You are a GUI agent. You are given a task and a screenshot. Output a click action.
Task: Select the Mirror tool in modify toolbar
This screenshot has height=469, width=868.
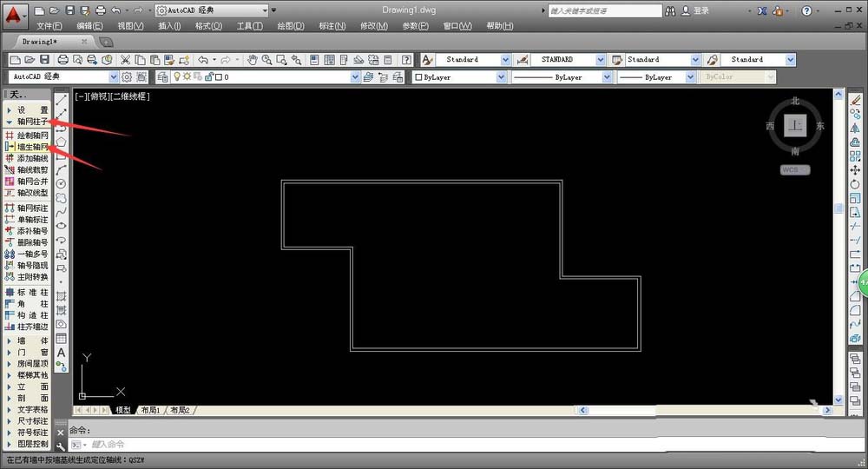[855, 129]
